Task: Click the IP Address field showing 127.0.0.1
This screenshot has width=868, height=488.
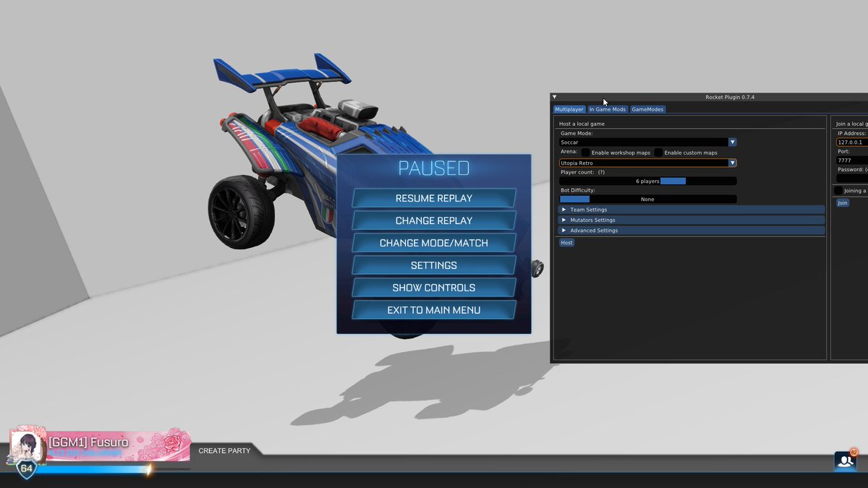Action: point(852,142)
